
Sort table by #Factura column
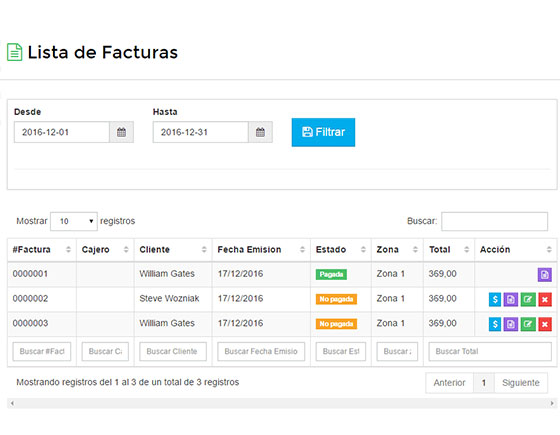tap(42, 250)
